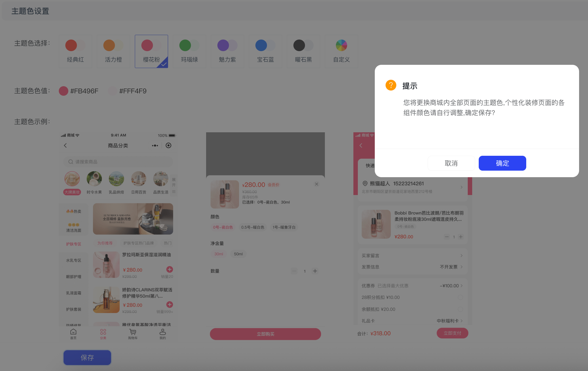Click the 购物车 cart icon in preview
The image size is (588, 371).
click(x=133, y=332)
